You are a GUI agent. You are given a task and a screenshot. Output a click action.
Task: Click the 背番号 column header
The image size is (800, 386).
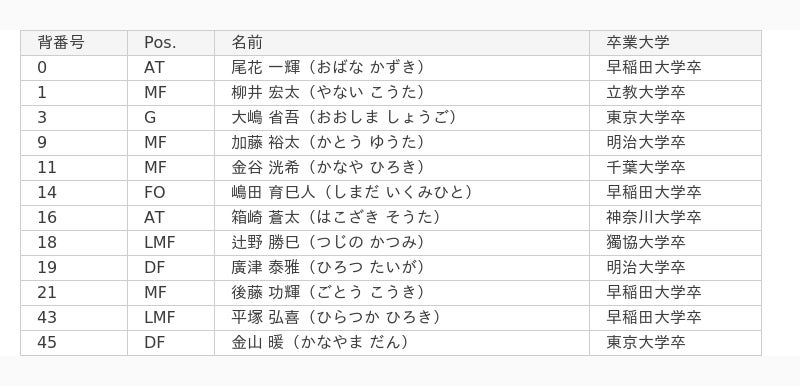click(x=74, y=43)
